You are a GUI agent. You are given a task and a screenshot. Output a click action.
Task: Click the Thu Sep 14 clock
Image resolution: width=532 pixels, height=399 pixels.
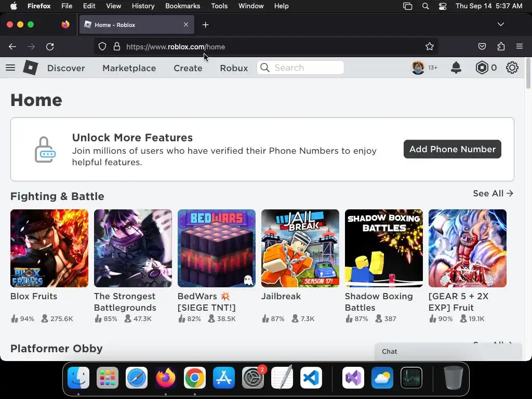pos(489,6)
